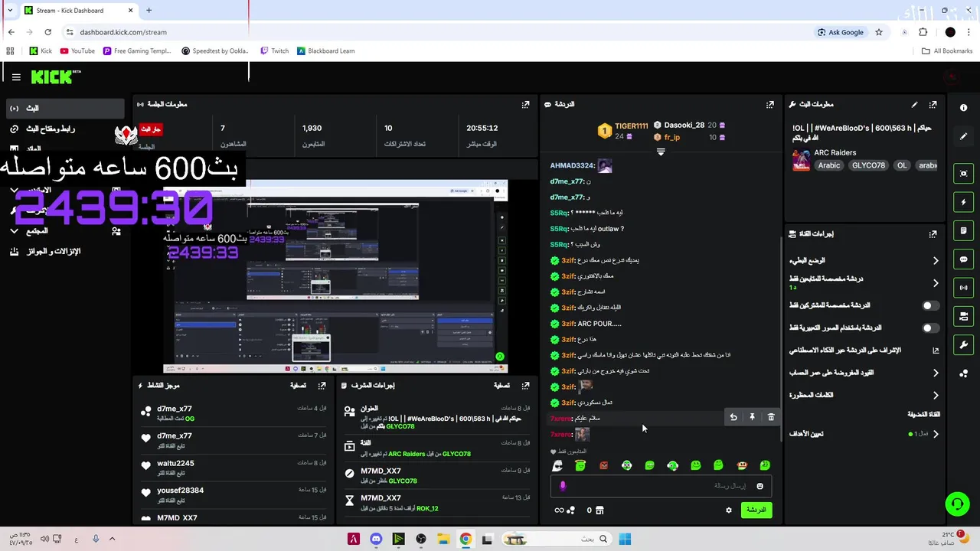Delete the 7xrero chat message

771,417
